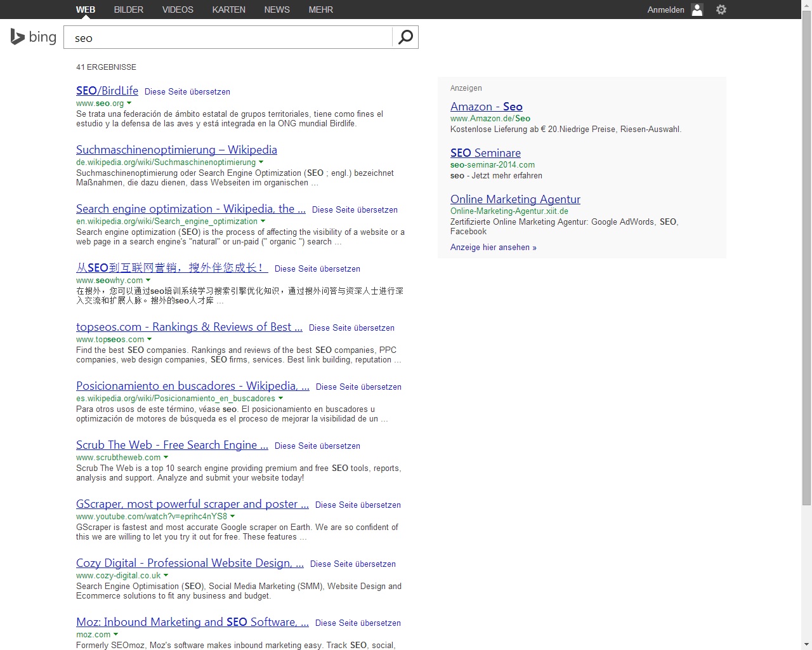Open the settings gear icon
This screenshot has width=812, height=650.
[721, 10]
